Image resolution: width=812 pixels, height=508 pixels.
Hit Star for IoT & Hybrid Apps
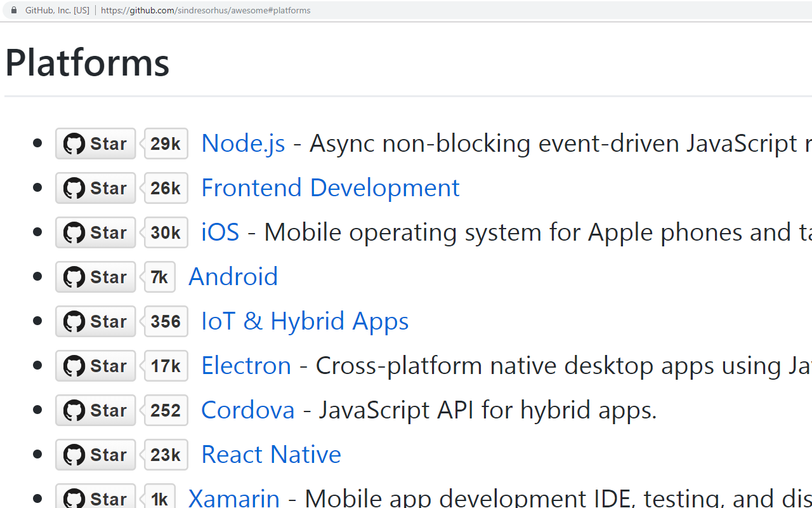(96, 321)
